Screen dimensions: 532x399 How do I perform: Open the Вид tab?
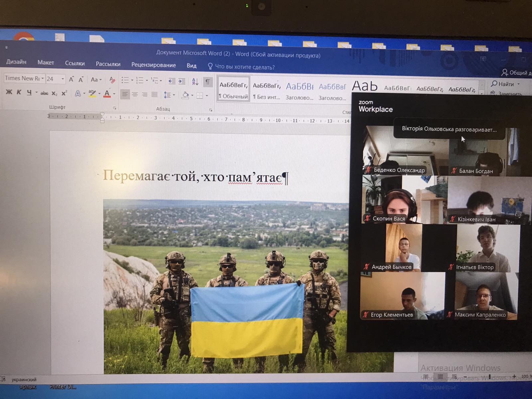coord(192,66)
